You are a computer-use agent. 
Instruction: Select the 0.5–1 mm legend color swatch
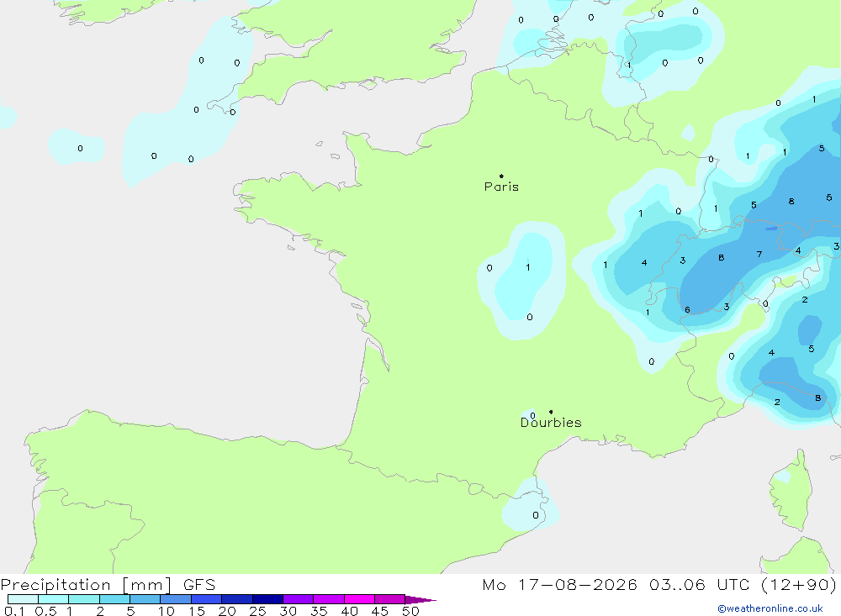(54, 599)
